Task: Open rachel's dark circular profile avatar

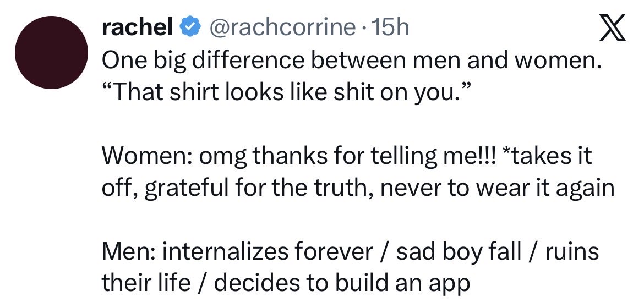Action: (x=51, y=53)
